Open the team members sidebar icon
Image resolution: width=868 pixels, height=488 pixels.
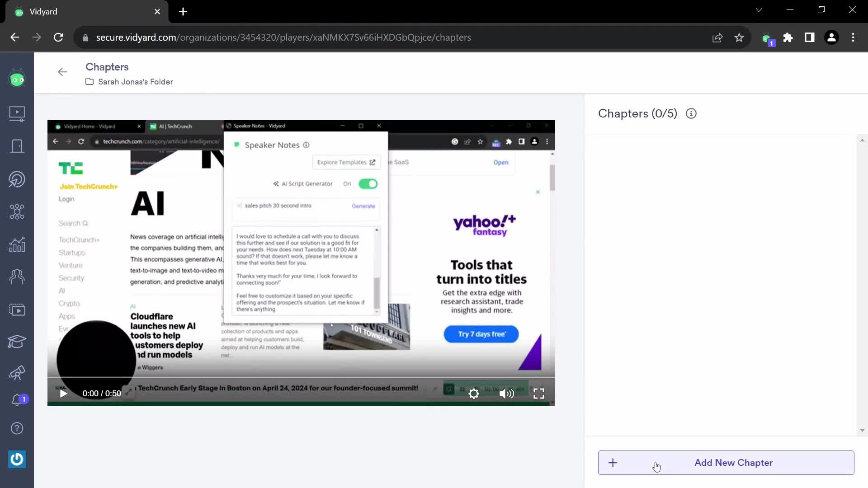coord(17,277)
